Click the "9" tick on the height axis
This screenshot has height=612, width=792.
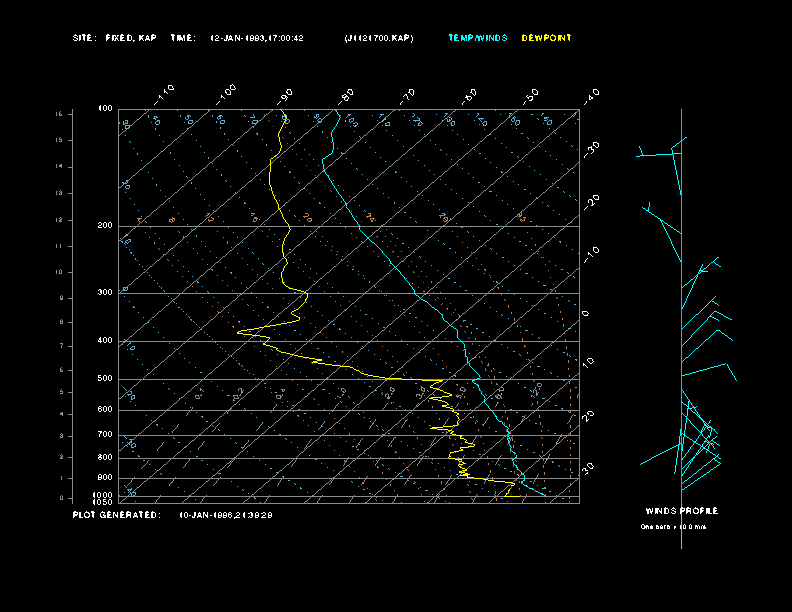tap(62, 298)
